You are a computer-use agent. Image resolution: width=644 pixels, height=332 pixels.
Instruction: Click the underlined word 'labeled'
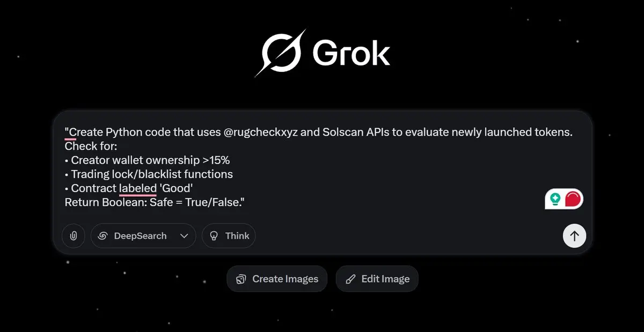137,188
